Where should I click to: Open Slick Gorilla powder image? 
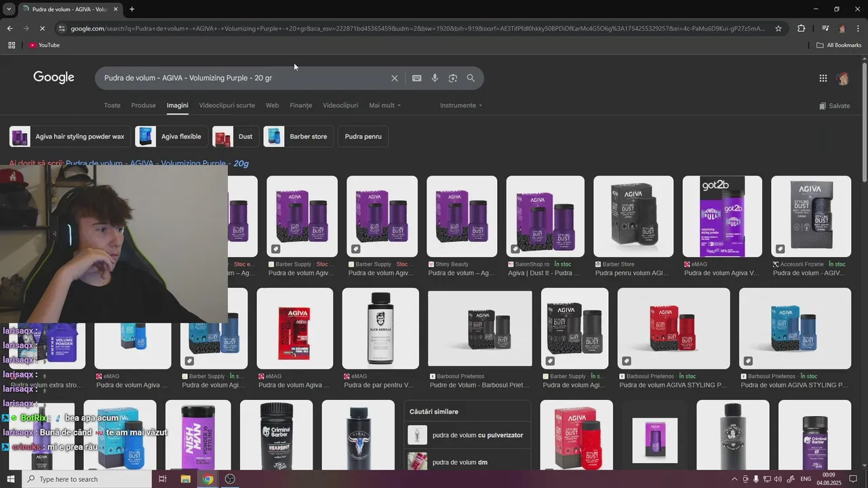click(380, 329)
